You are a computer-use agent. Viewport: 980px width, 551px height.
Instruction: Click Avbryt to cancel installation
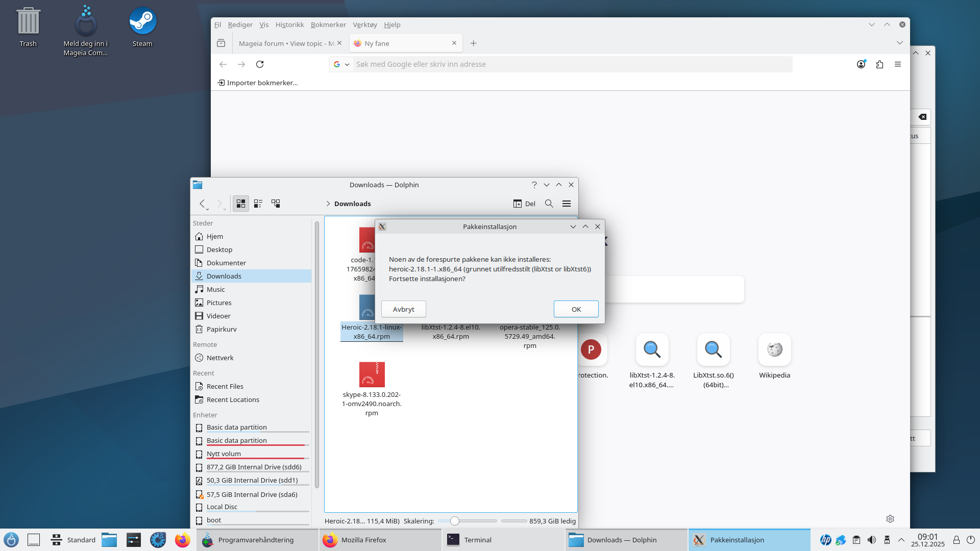(403, 309)
